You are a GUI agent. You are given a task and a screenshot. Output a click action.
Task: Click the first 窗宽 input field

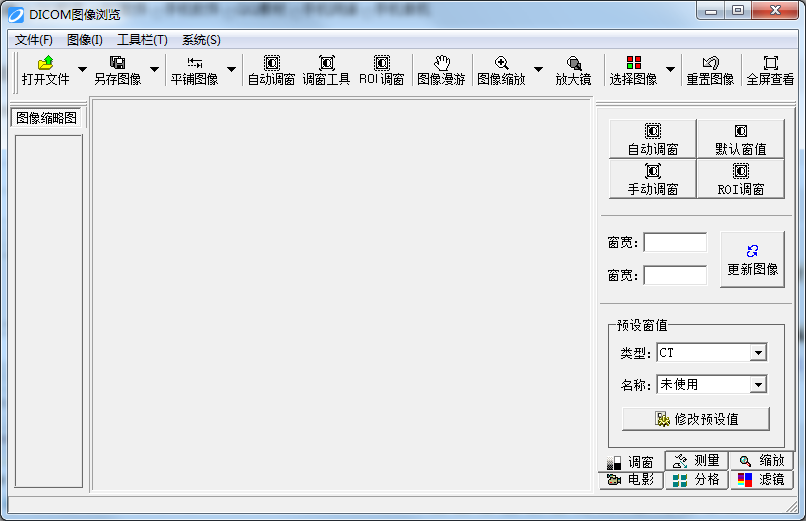675,242
